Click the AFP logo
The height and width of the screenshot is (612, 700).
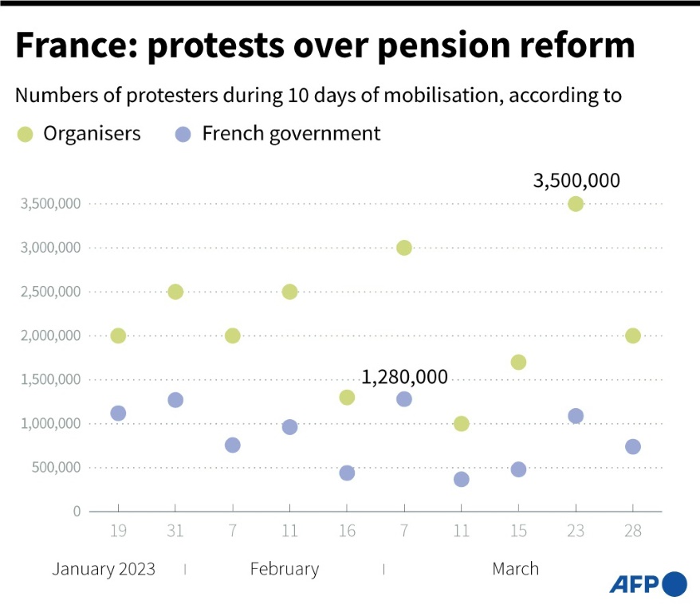(647, 585)
